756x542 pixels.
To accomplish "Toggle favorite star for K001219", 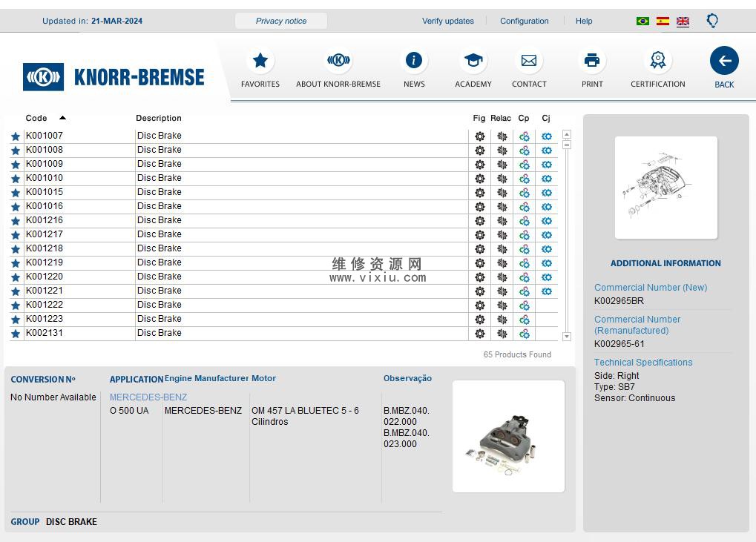I will coord(16,263).
